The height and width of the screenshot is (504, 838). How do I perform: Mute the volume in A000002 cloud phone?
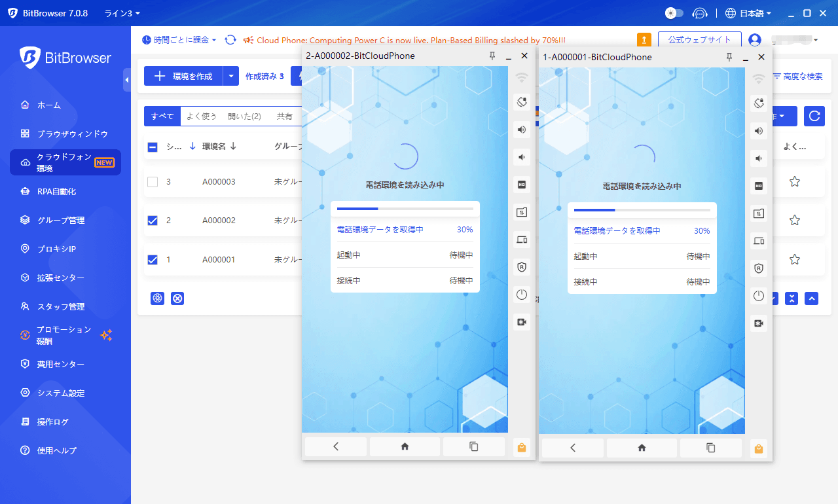[x=521, y=157]
